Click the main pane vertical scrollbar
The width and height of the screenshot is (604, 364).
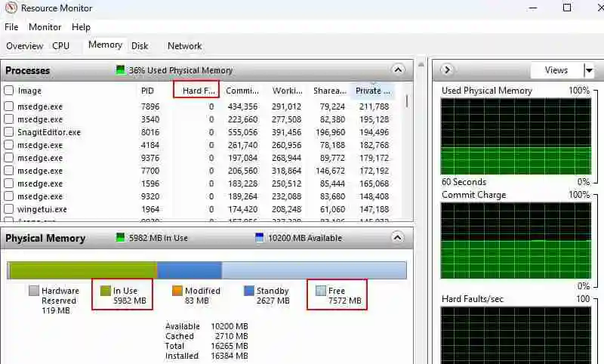click(x=421, y=210)
